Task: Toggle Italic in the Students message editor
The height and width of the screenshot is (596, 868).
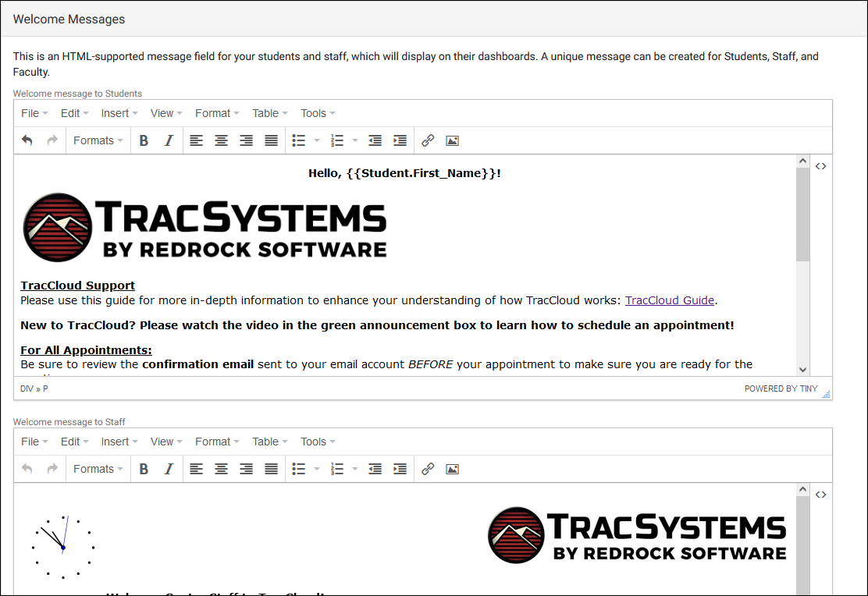Action: coord(169,140)
